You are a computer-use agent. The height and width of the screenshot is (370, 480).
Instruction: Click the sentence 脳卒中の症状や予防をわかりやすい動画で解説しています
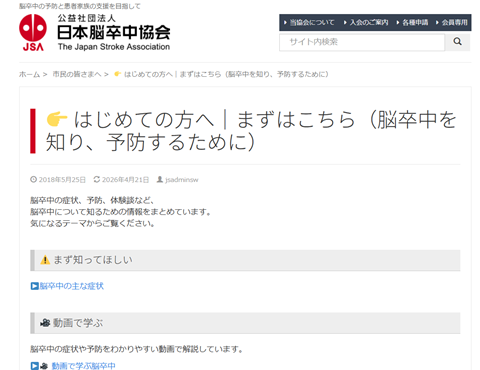click(136, 349)
